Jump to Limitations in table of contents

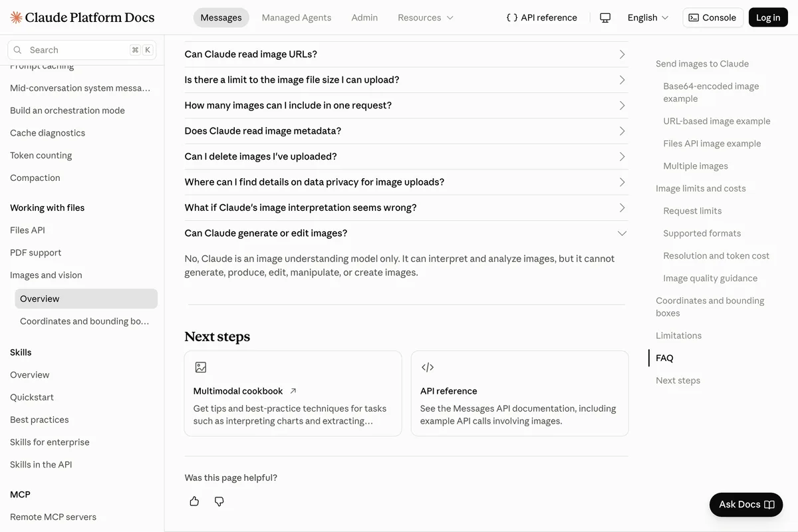click(678, 336)
